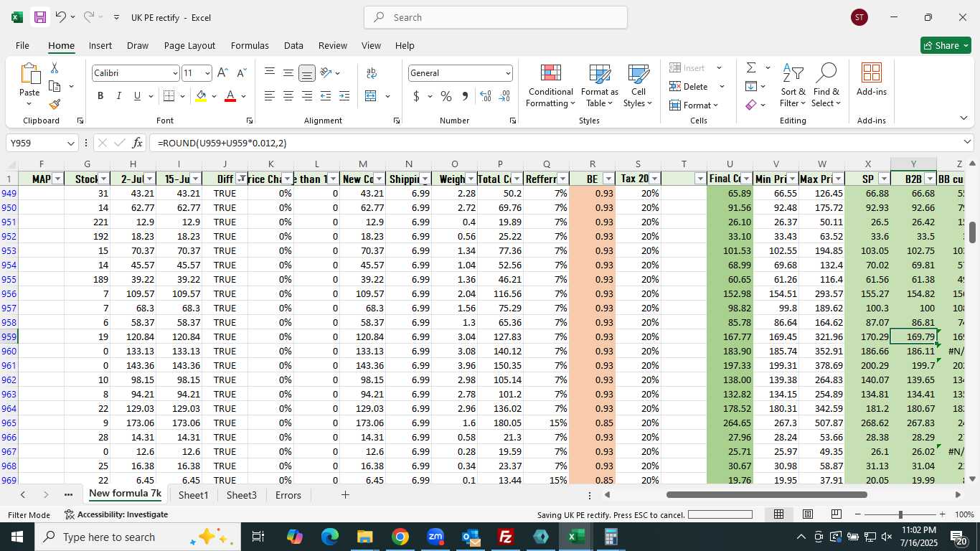980x551 pixels.
Task: Toggle Align Right horizontal alignment
Action: (306, 96)
